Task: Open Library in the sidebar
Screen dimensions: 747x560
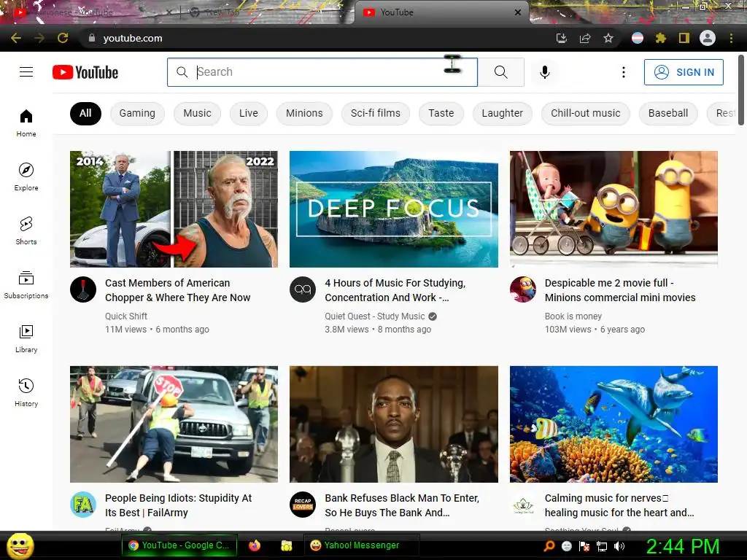Action: coord(26,338)
